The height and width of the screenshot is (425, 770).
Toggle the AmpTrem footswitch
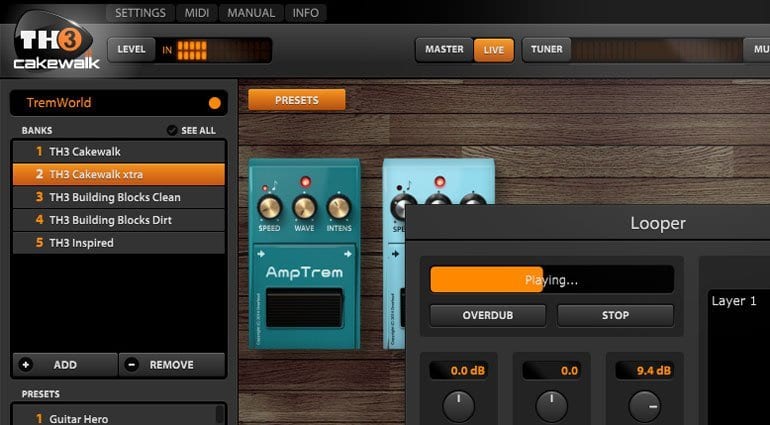click(x=304, y=308)
